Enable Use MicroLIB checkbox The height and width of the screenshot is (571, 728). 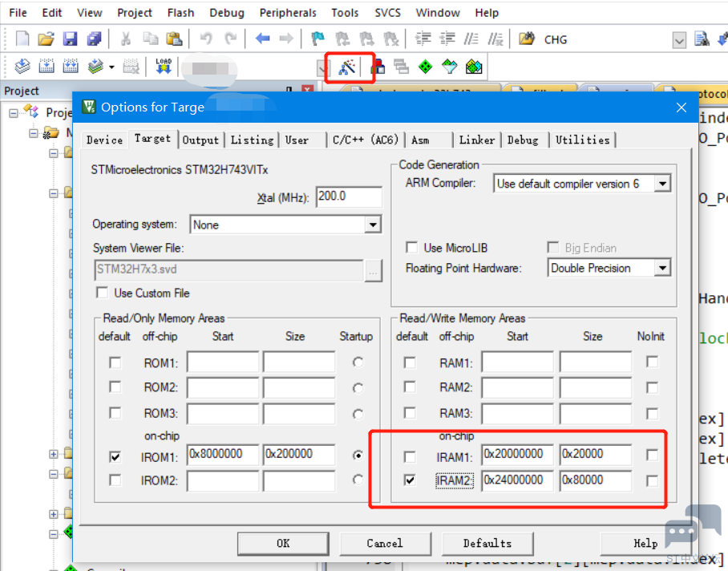tap(412, 248)
